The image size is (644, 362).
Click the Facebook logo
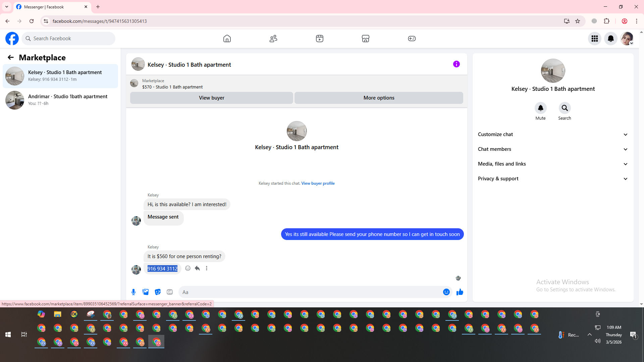coord(12,39)
